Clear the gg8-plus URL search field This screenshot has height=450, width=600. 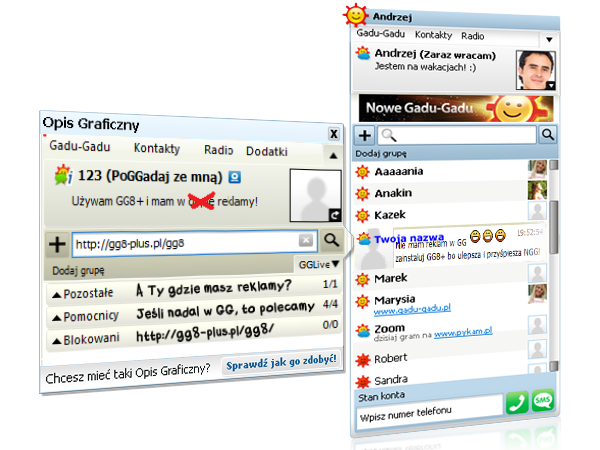tap(306, 241)
